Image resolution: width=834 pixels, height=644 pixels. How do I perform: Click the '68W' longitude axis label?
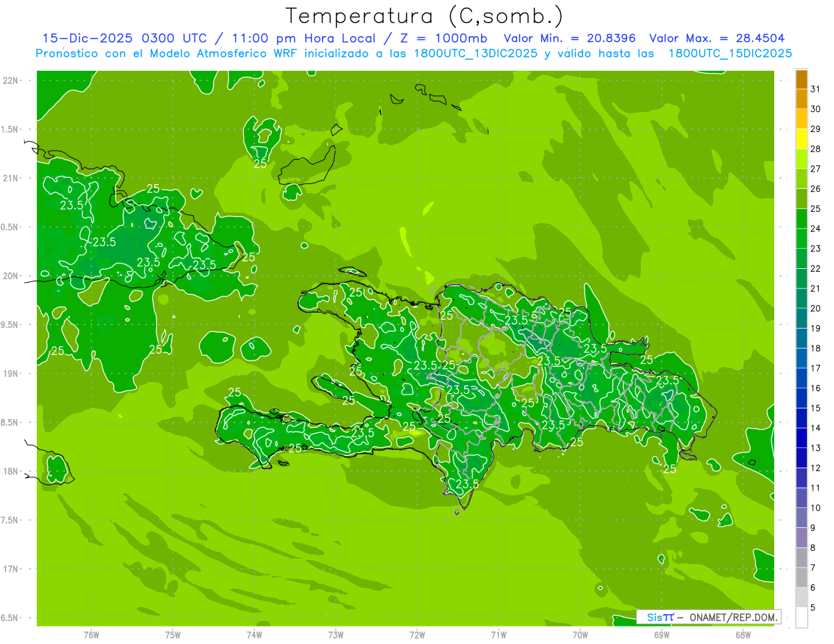click(x=743, y=634)
